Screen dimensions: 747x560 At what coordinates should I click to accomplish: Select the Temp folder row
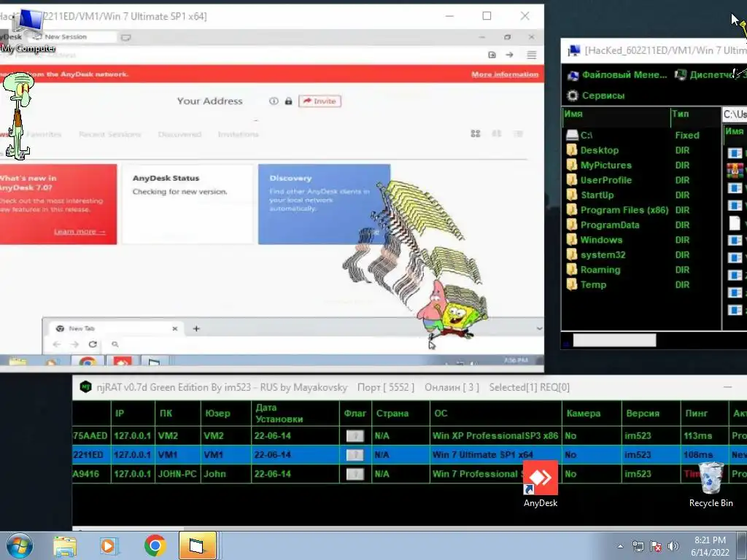pos(641,285)
